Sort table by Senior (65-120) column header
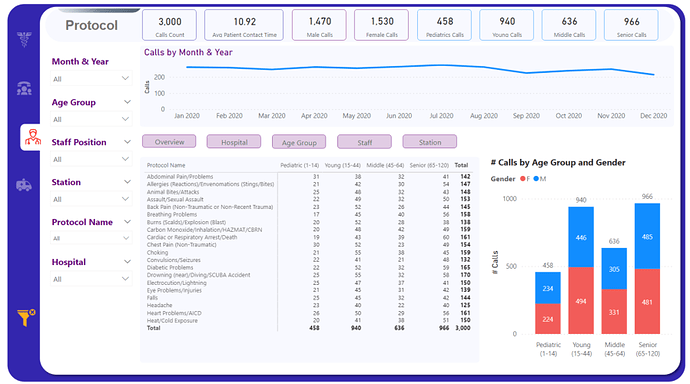Screen dimensions: 690x384 click(x=429, y=165)
